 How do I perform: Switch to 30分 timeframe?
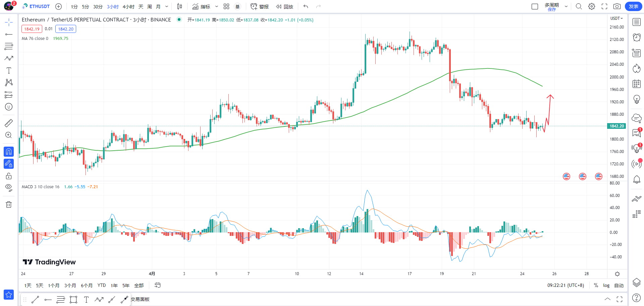[x=98, y=6]
